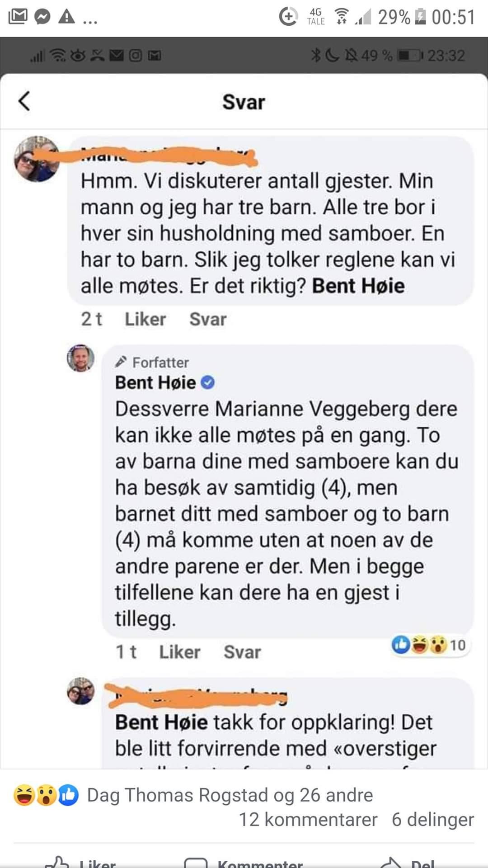
Task: Open the 6 delinger link
Action: click(433, 820)
